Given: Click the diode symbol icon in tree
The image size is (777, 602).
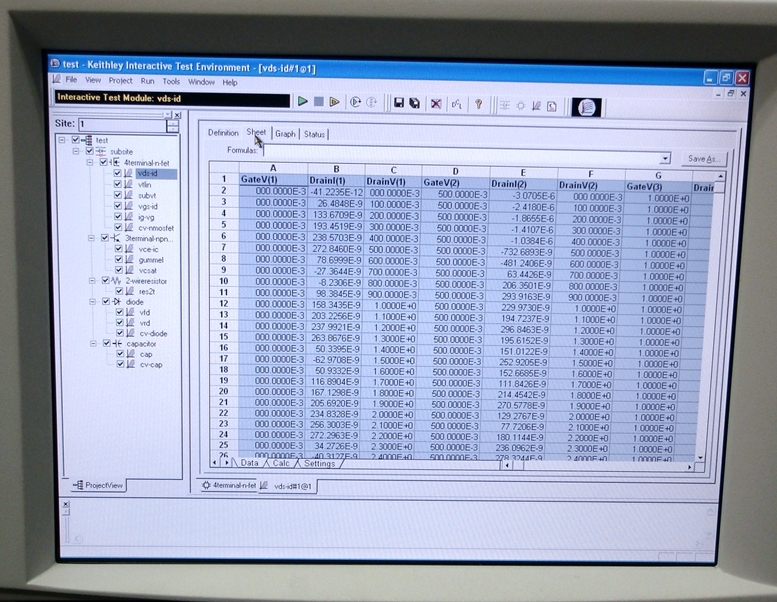Looking at the screenshot, I should [x=117, y=301].
